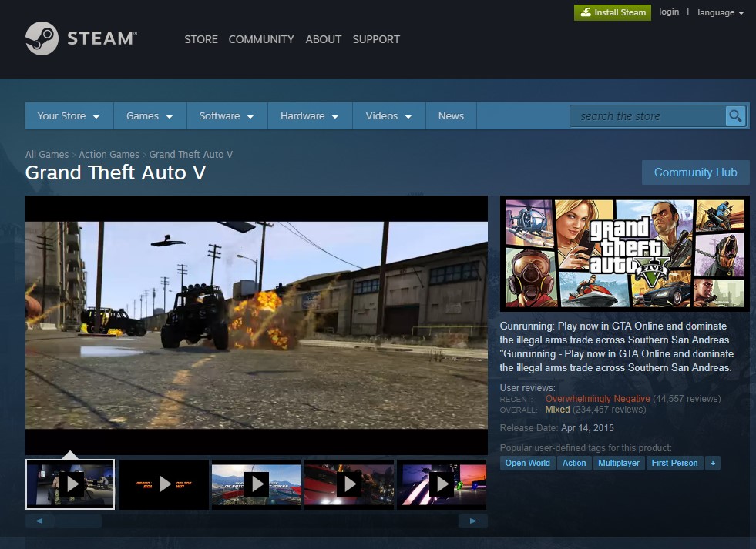Expand the Hardware dropdown
This screenshot has width=756, height=549.
[x=310, y=116]
